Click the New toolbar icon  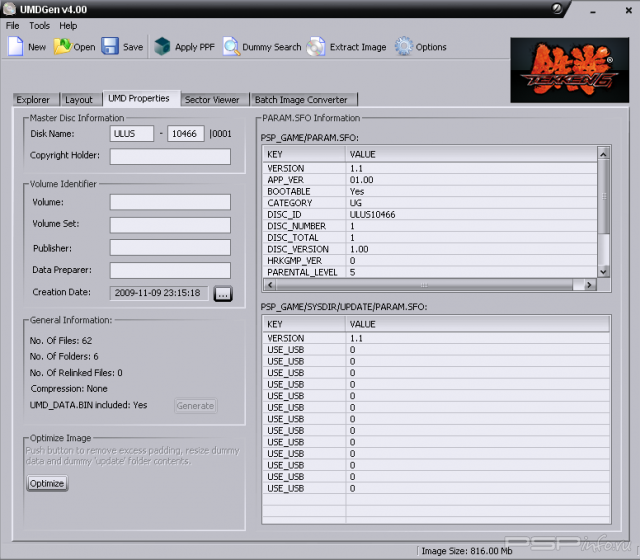16,47
